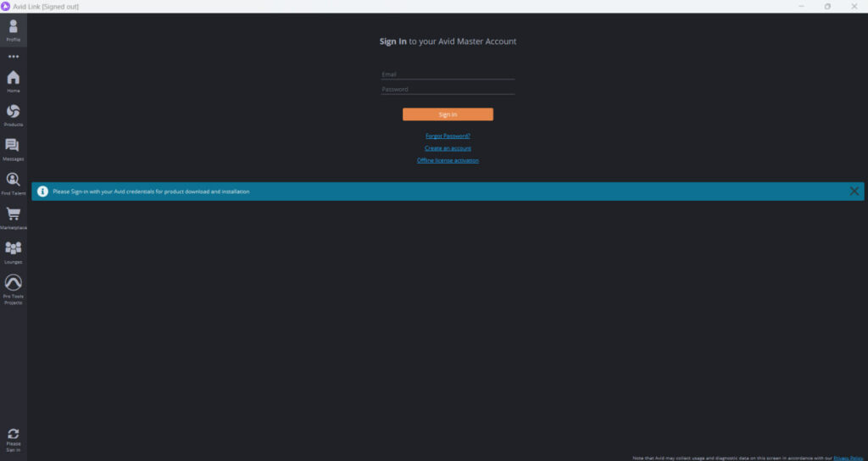Go to the Home sidebar icon
Viewport: 868px width, 461px height.
click(14, 81)
